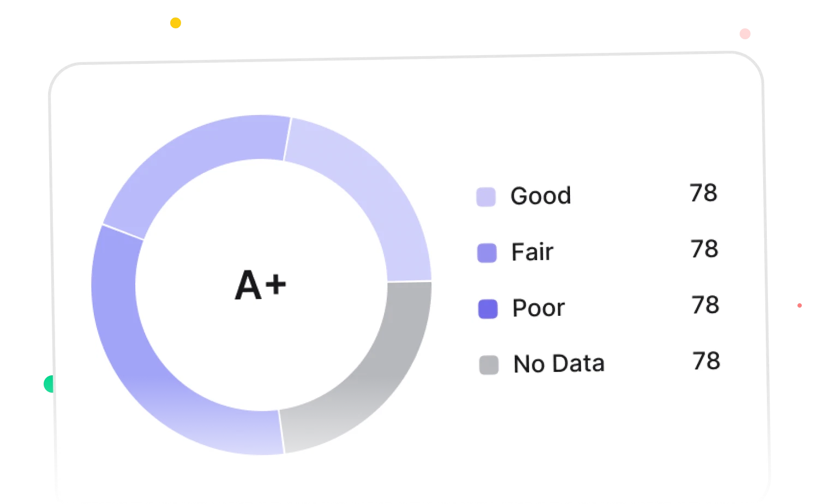Click the green dot at card edge
This screenshot has width=816, height=504.
pos(49,384)
